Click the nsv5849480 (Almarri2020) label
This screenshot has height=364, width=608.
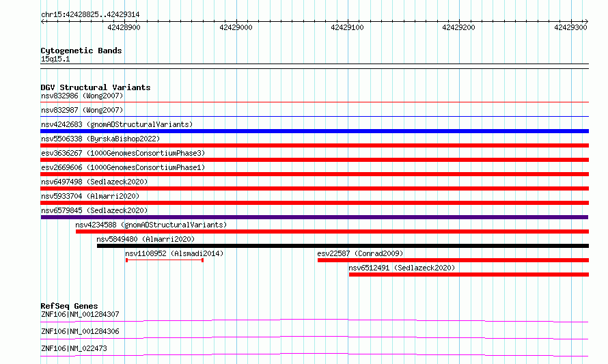click(146, 239)
